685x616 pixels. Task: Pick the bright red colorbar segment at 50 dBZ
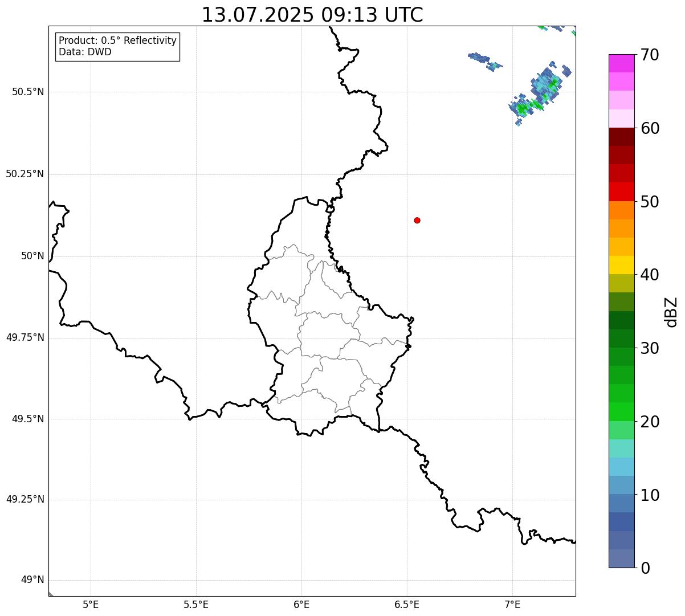(621, 192)
